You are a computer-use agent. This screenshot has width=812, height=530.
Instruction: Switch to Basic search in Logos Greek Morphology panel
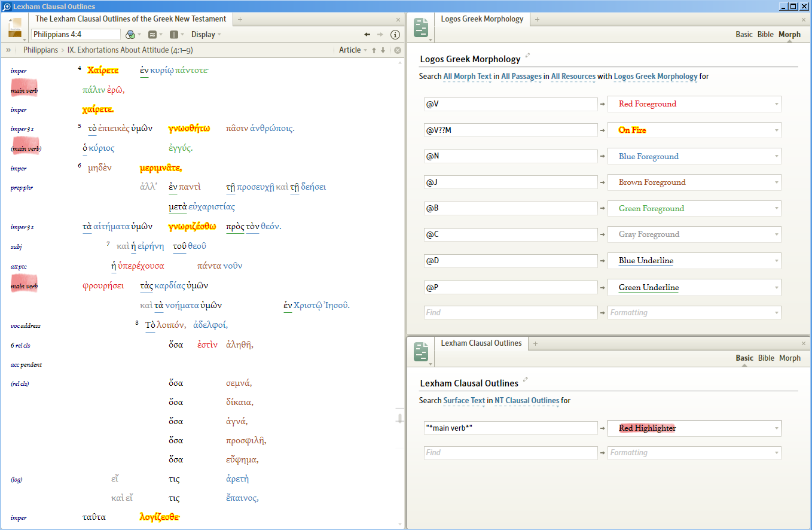tap(744, 35)
